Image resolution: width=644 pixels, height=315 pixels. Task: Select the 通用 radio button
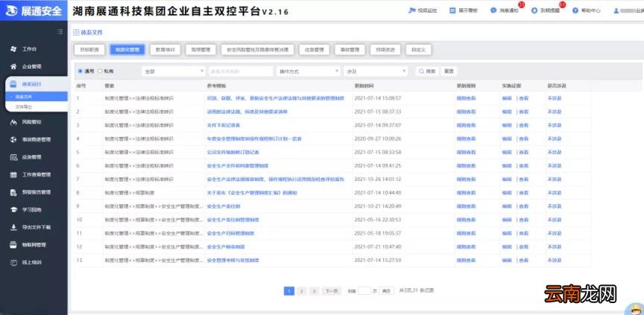point(80,71)
